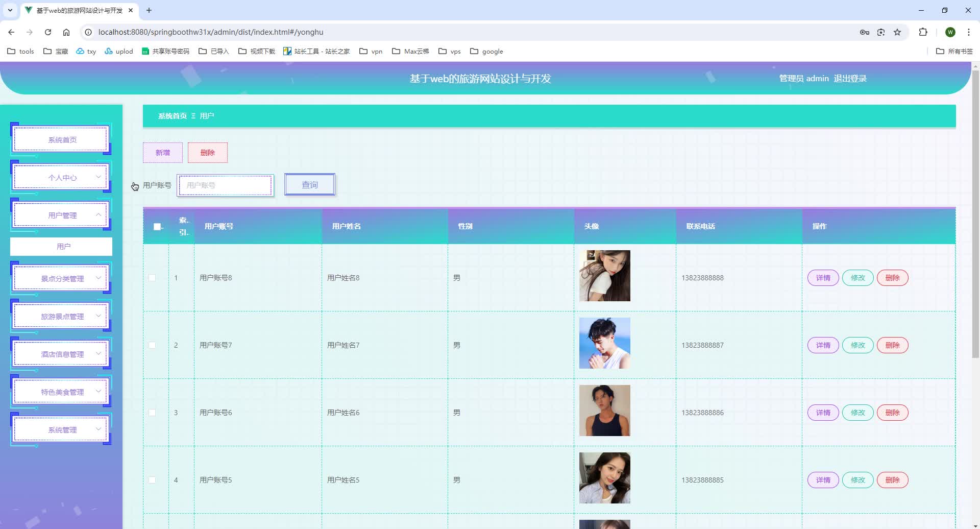The image size is (980, 529).
Task: Open avatar thumbnail of 用户账号8
Action: coord(604,276)
